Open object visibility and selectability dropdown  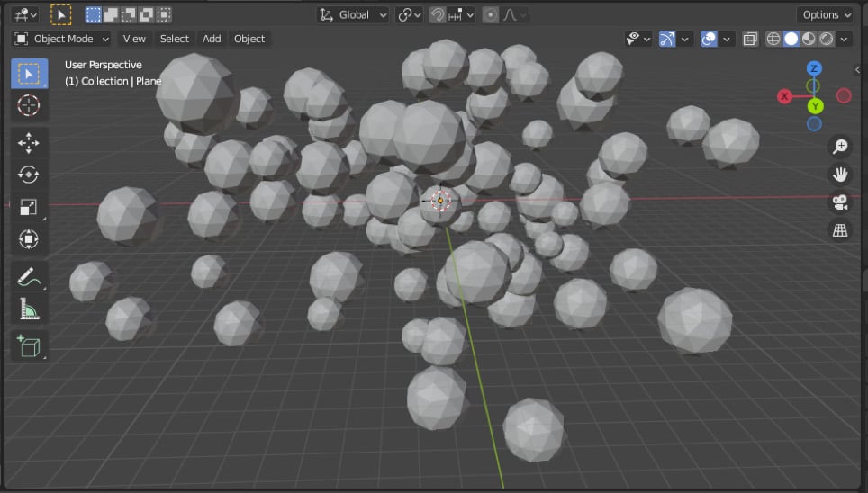pyautogui.click(x=637, y=39)
